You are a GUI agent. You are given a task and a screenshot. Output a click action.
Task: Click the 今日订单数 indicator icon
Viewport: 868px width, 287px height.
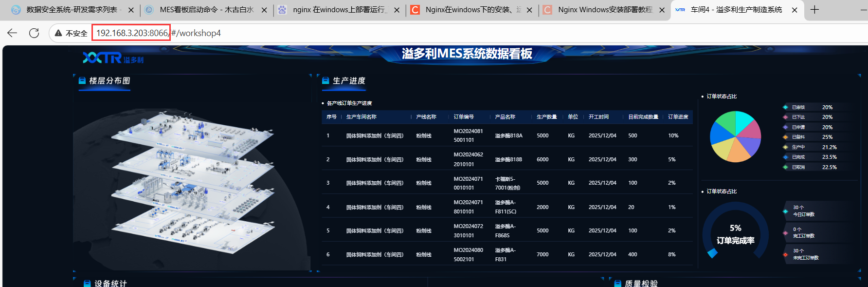tap(785, 211)
